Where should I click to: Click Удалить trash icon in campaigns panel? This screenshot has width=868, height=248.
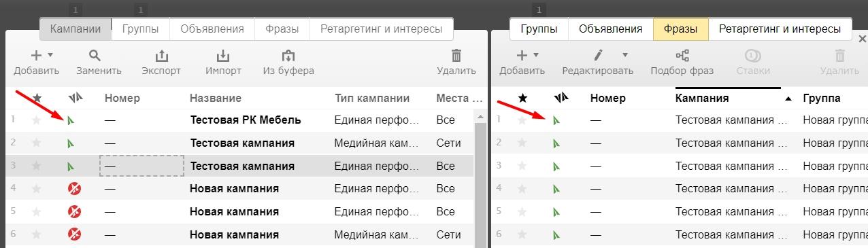pos(456,55)
